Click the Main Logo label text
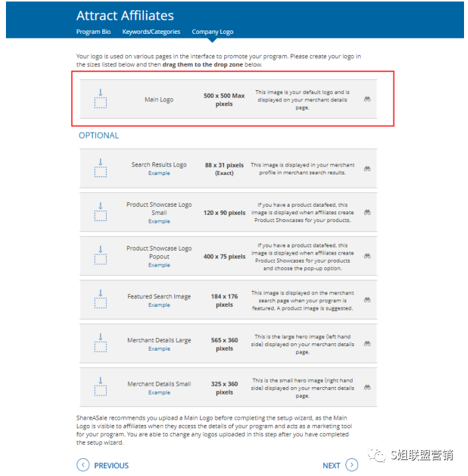 point(159,99)
